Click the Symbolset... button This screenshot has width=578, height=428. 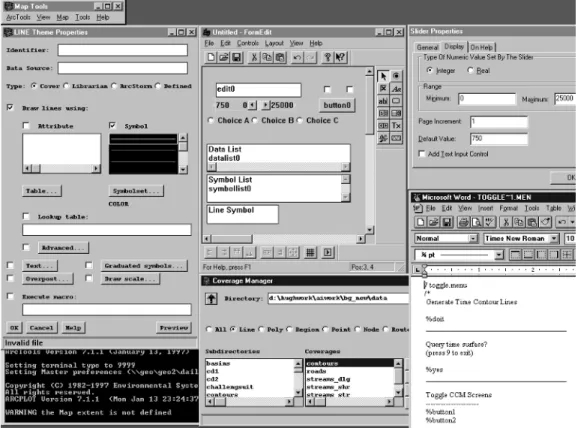click(136, 191)
